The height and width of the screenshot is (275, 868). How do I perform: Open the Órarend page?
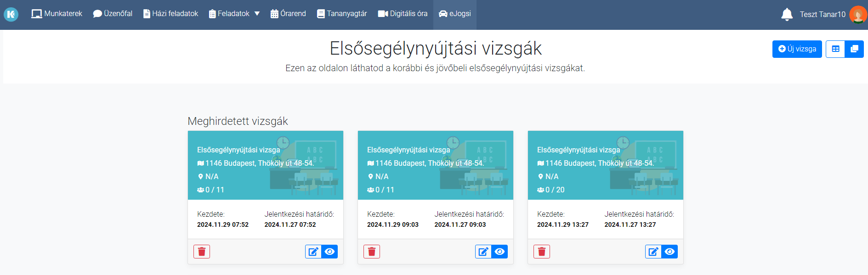(x=288, y=14)
